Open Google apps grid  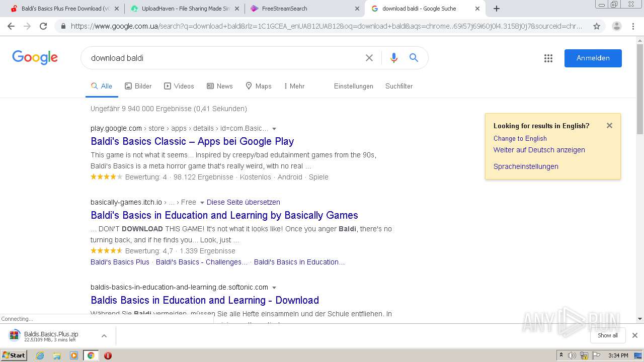click(x=548, y=58)
